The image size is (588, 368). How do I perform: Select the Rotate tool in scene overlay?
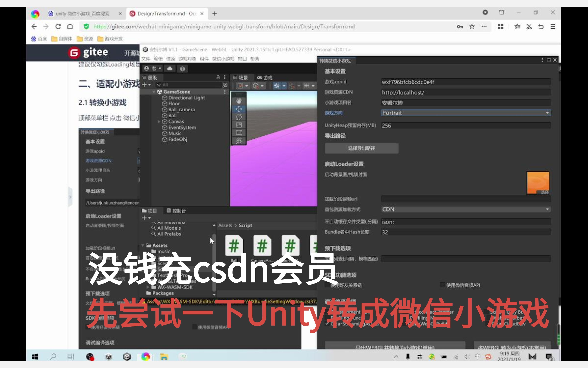click(x=239, y=117)
